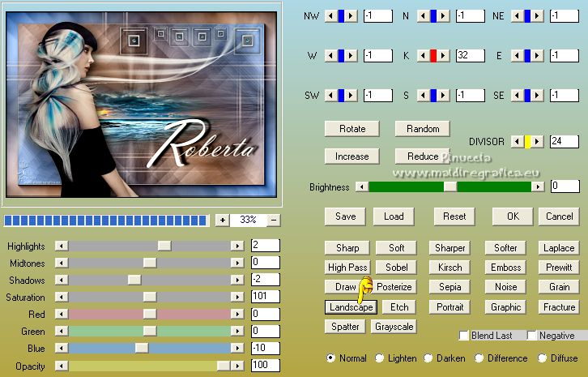Click left arrow of NW value slider
The height and width of the screenshot is (377, 588).
pyautogui.click(x=330, y=15)
